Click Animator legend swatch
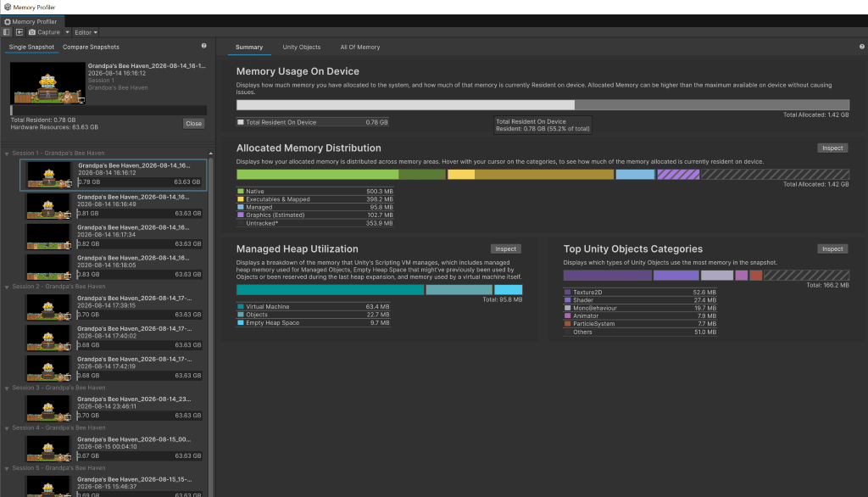The width and height of the screenshot is (868, 497). coord(567,316)
